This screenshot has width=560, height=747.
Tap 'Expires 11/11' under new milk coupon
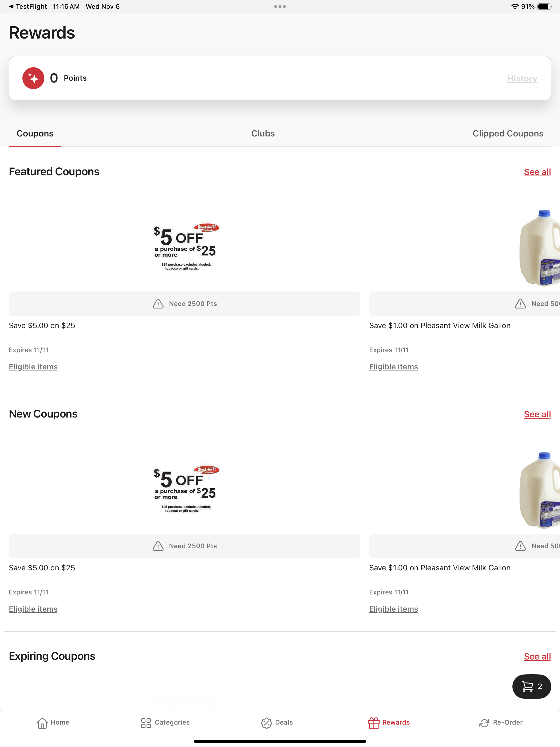point(389,592)
